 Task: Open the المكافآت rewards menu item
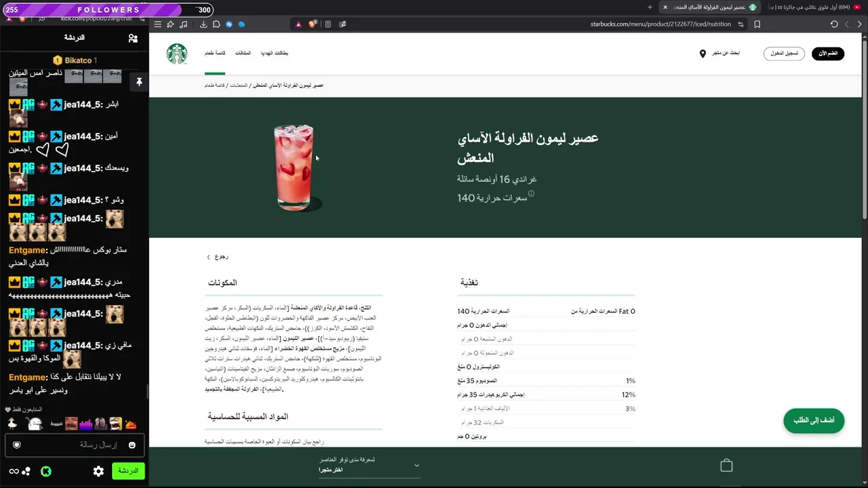click(243, 53)
